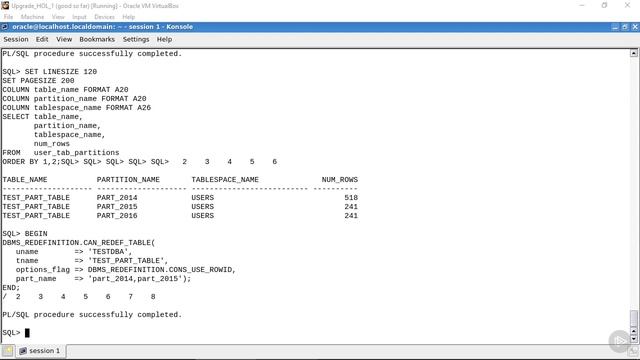Click the new session icon in tab bar

[x=7, y=351]
